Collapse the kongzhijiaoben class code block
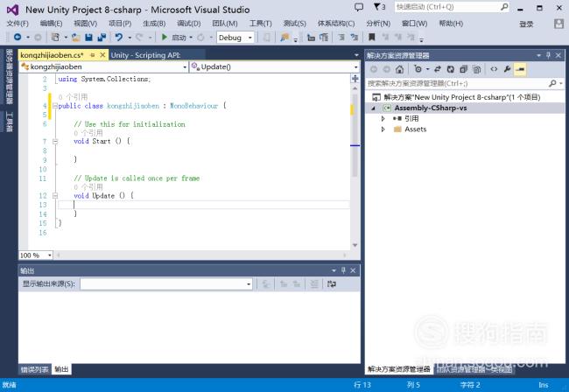Viewport: 569px width, 392px height. [x=55, y=106]
